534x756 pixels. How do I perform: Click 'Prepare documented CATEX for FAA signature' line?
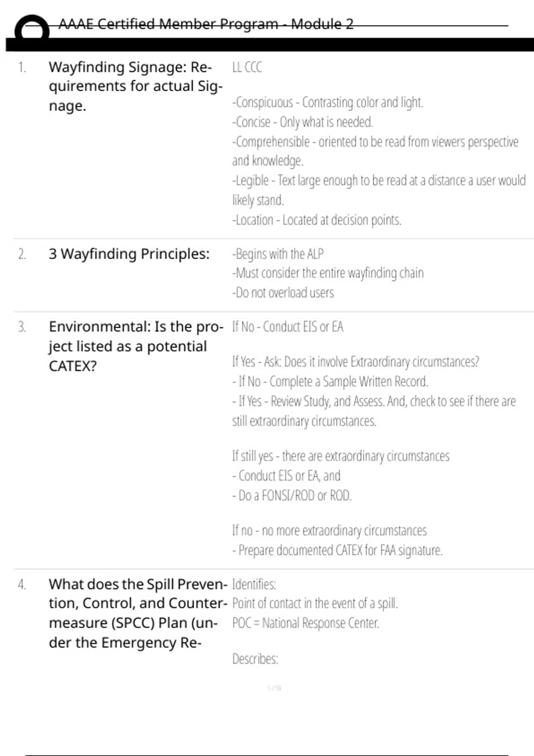coord(337,551)
